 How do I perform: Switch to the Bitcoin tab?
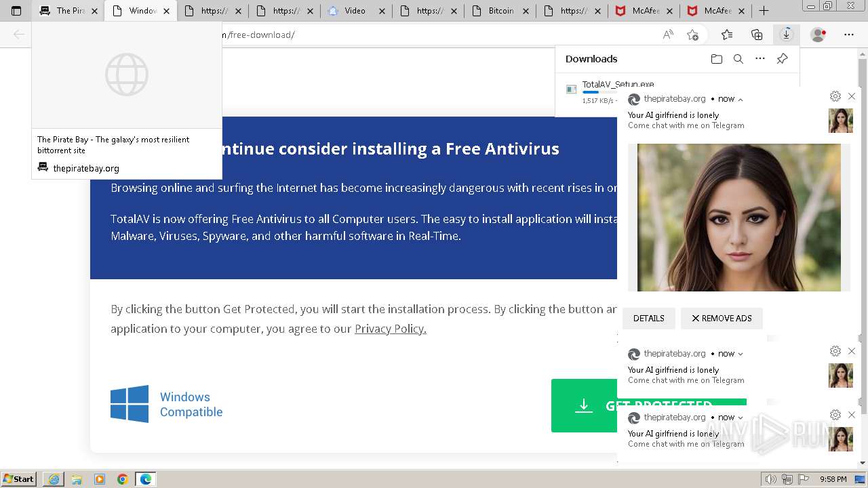500,11
